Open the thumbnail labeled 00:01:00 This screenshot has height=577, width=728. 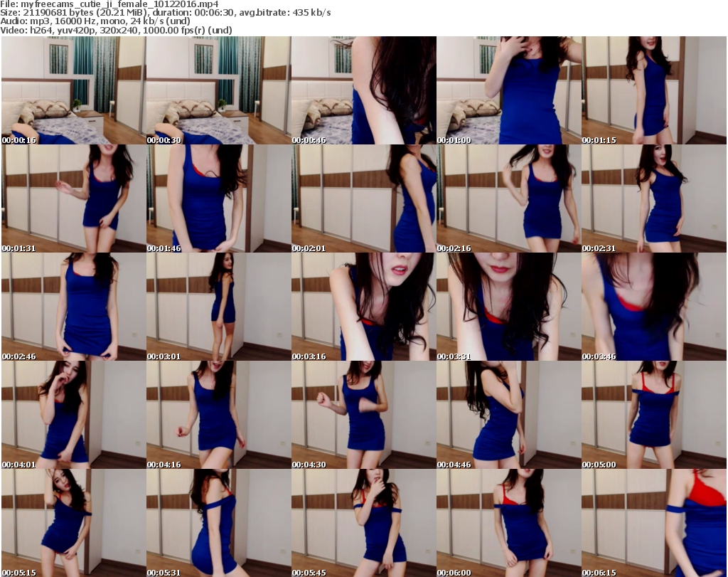508,90
